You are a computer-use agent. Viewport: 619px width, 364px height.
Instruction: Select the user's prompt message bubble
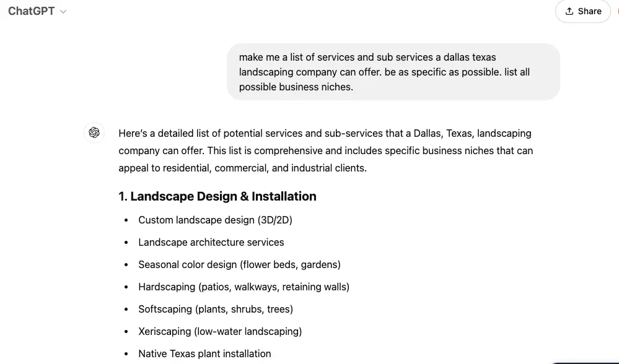393,72
